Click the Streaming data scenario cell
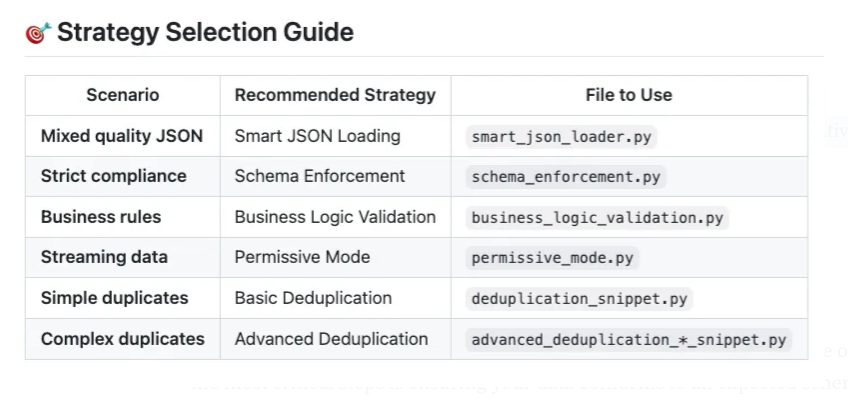The width and height of the screenshot is (848, 403). pyautogui.click(x=104, y=257)
